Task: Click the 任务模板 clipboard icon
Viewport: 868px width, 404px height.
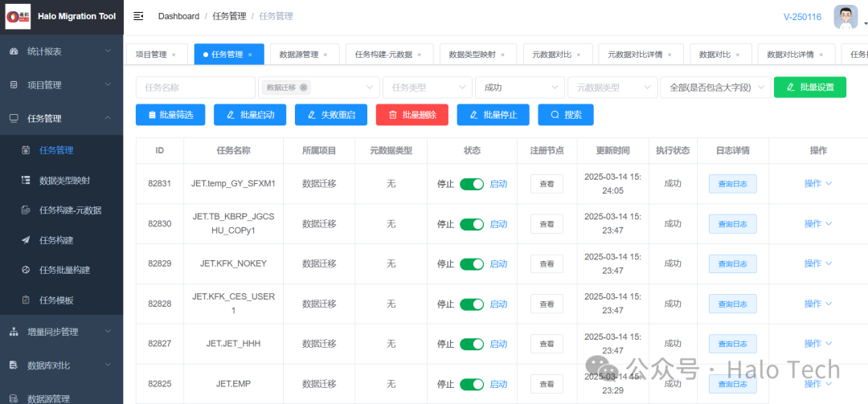Action: [26, 300]
